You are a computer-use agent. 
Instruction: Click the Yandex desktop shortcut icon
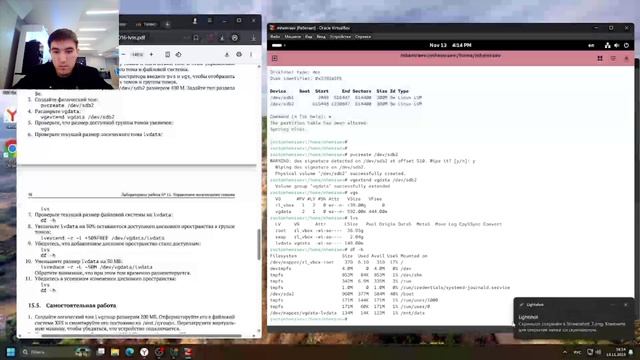click(x=11, y=116)
